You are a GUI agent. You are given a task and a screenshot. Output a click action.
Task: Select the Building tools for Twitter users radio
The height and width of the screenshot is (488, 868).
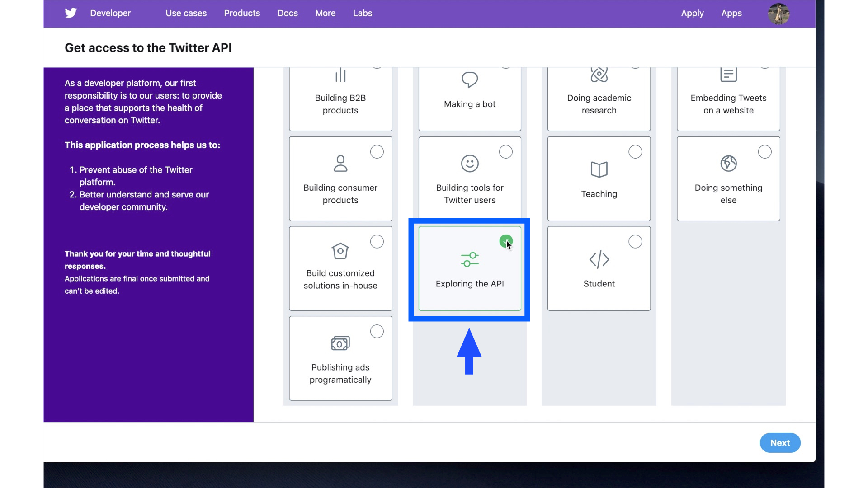pos(506,152)
